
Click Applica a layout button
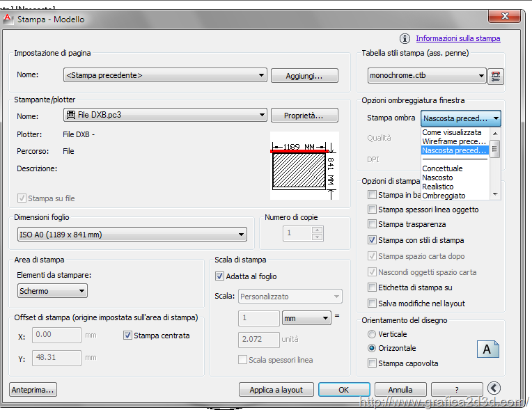[276, 390]
